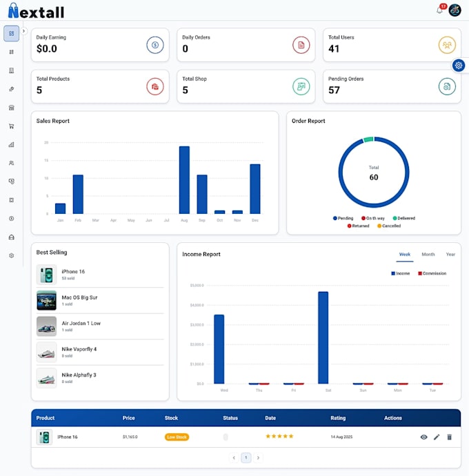Toggle the Commission legend in Income Report
Screen dimensions: 469x476
432,273
